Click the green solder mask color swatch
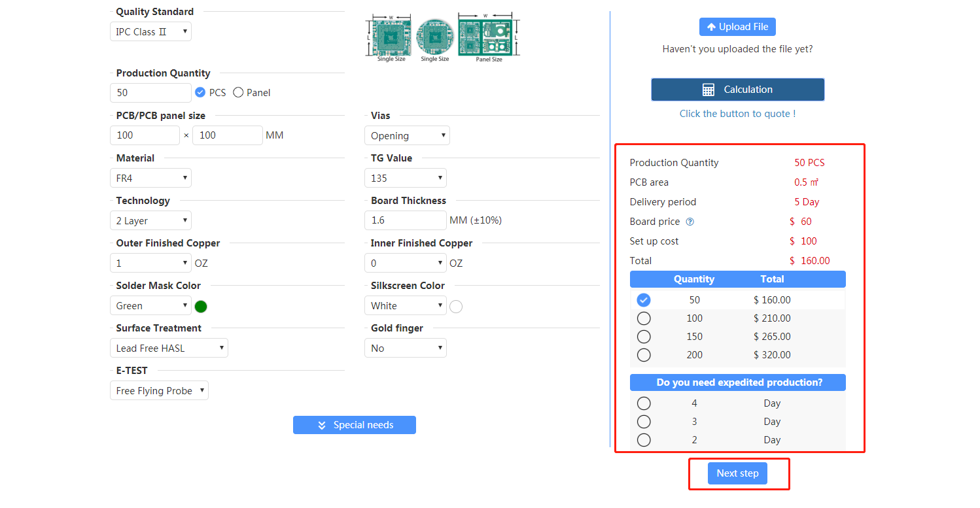 click(201, 306)
